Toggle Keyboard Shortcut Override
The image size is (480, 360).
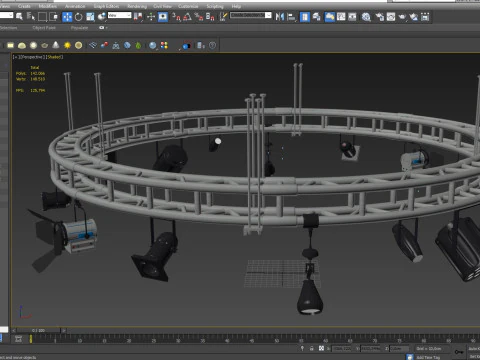click(x=163, y=17)
